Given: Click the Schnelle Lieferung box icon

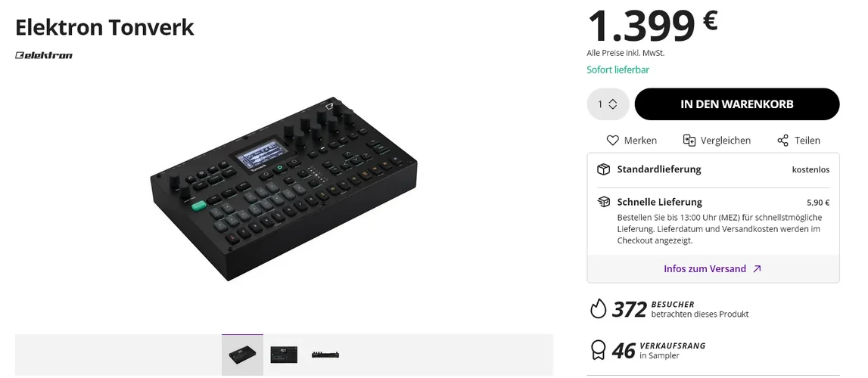Looking at the screenshot, I should pos(603,202).
